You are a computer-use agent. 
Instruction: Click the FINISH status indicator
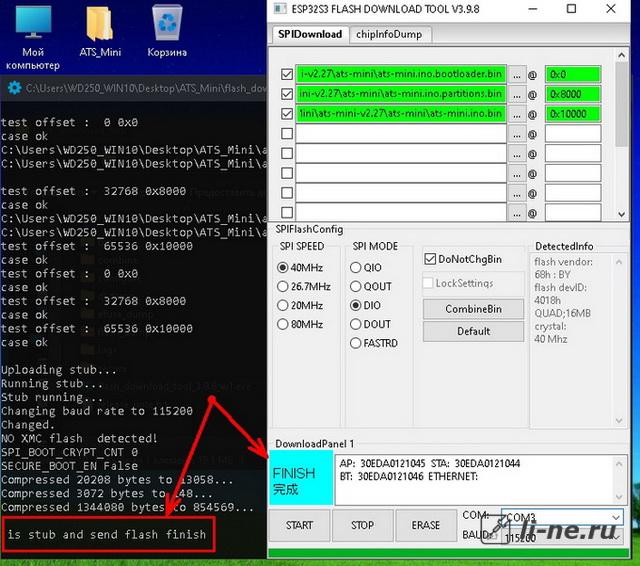pos(301,478)
